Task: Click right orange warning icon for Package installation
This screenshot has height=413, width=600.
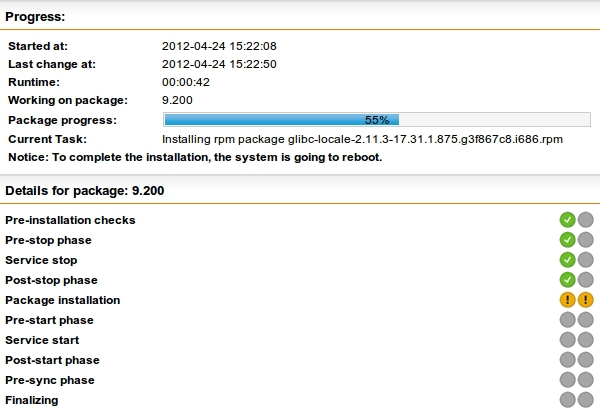Action: [x=585, y=300]
